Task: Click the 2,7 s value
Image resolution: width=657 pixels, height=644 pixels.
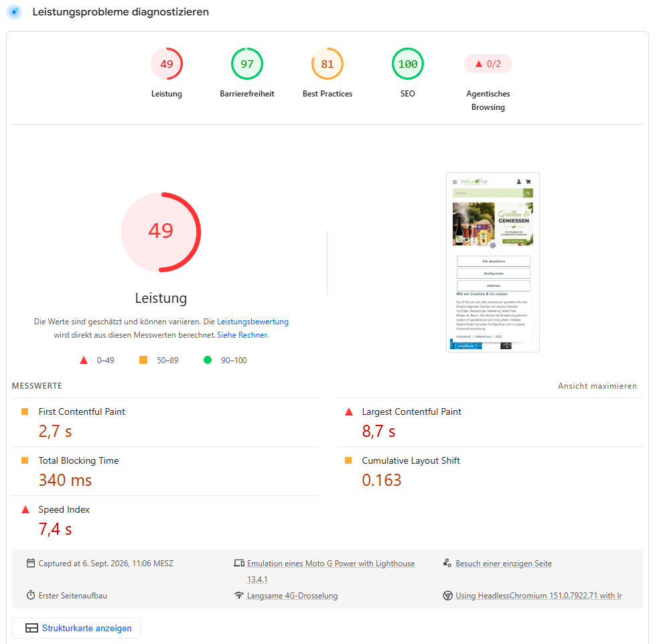Action: tap(56, 431)
